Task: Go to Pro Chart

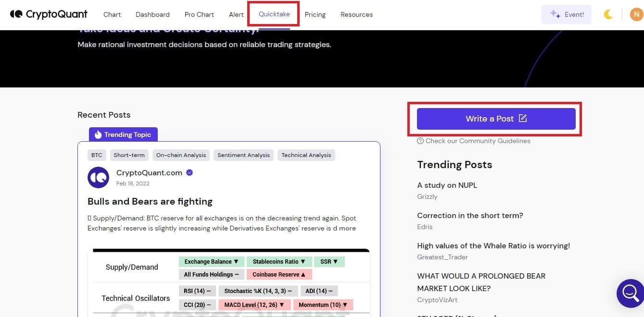Action: (x=199, y=14)
